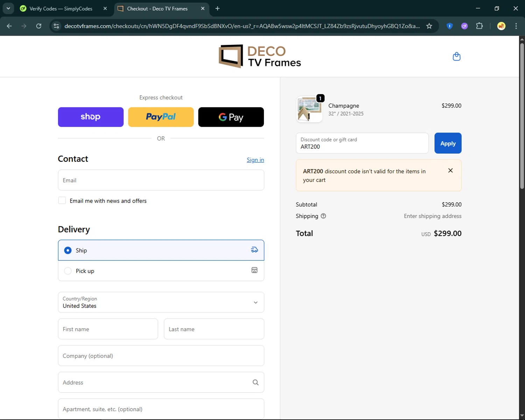Dismiss the ART200 invalid code message

pyautogui.click(x=450, y=170)
